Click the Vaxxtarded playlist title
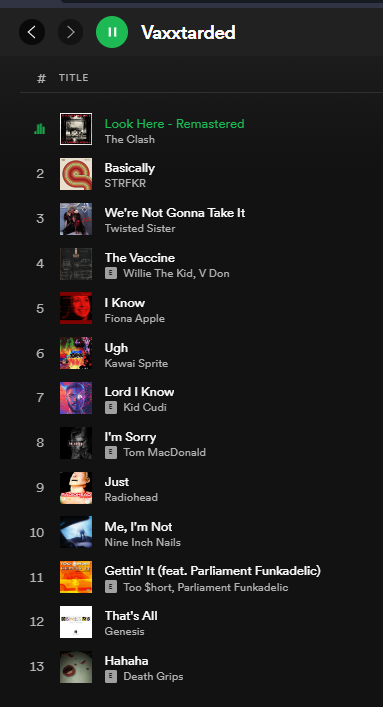 [x=188, y=32]
